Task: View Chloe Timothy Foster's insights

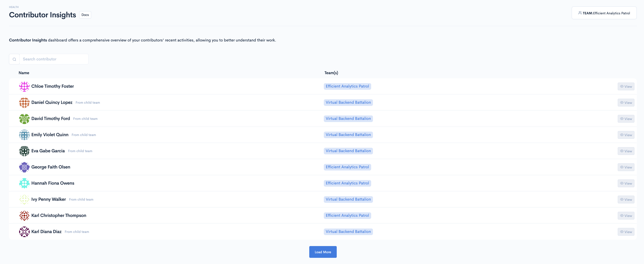Action: coord(626,86)
